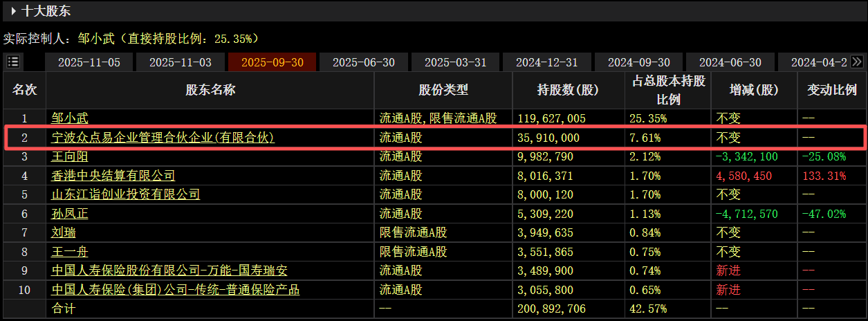
Task: Open the 2024-06-30 date tab
Action: tap(730, 62)
